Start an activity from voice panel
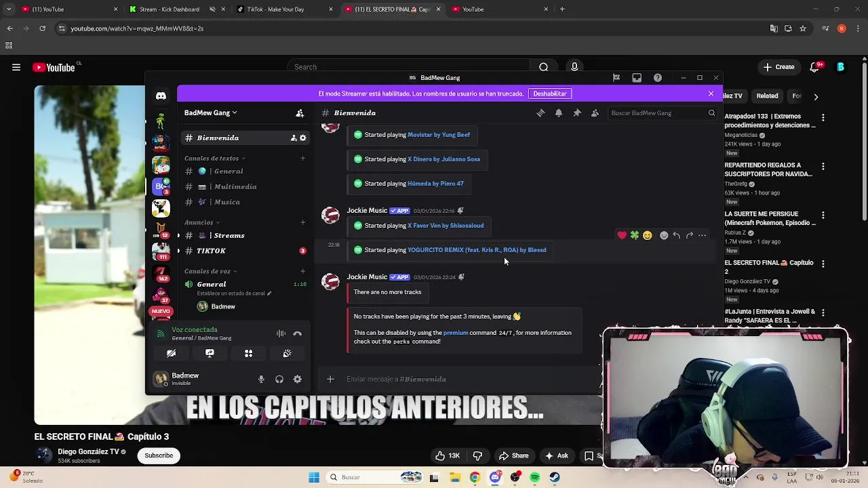The height and width of the screenshot is (488, 868). point(248,353)
